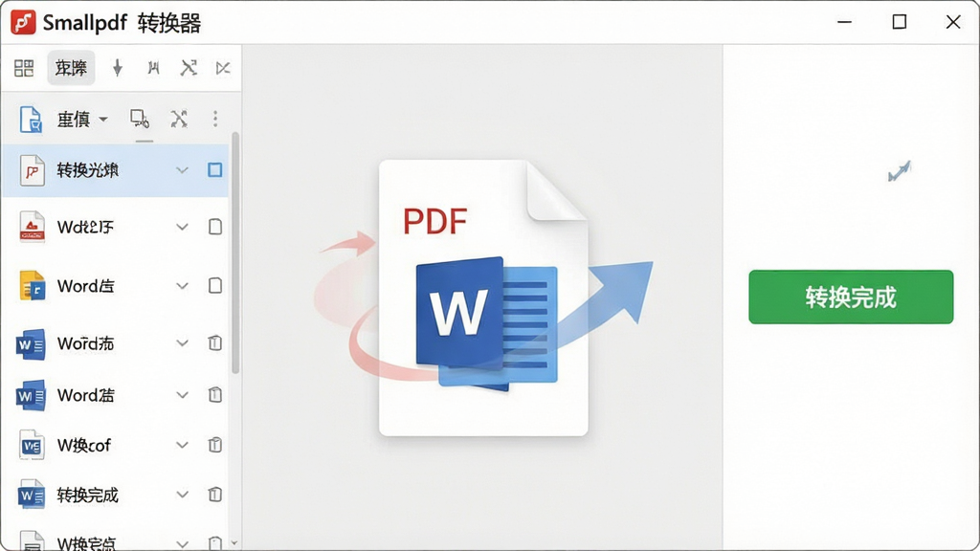This screenshot has height=551, width=980.
Task: Click the Word icon in fourth list row
Action: (x=31, y=343)
